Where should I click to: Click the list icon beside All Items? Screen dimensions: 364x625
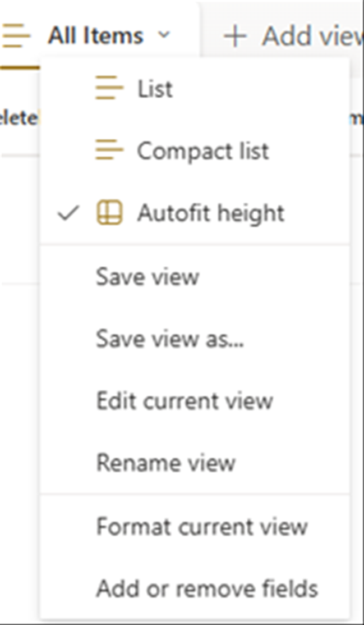pyautogui.click(x=15, y=35)
